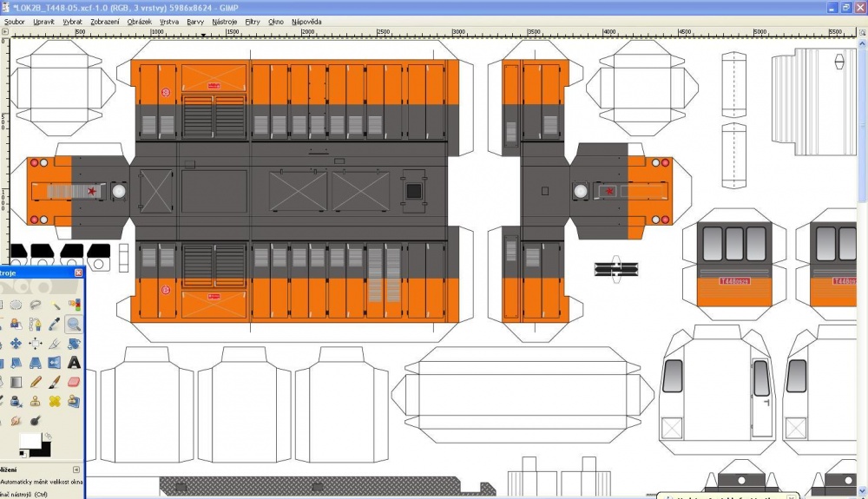Open the Nástroje menu
868x499 pixels.
pyautogui.click(x=224, y=22)
